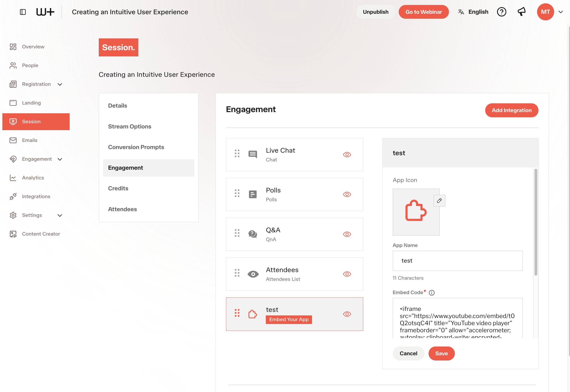Click the Q&A bubble icon
Image resolution: width=570 pixels, height=392 pixels.
(253, 234)
